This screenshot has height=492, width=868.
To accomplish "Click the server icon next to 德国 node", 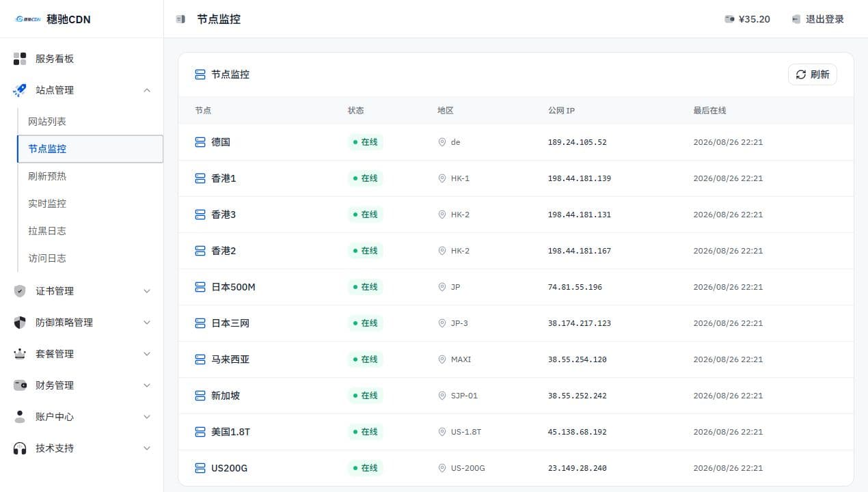I will [200, 142].
